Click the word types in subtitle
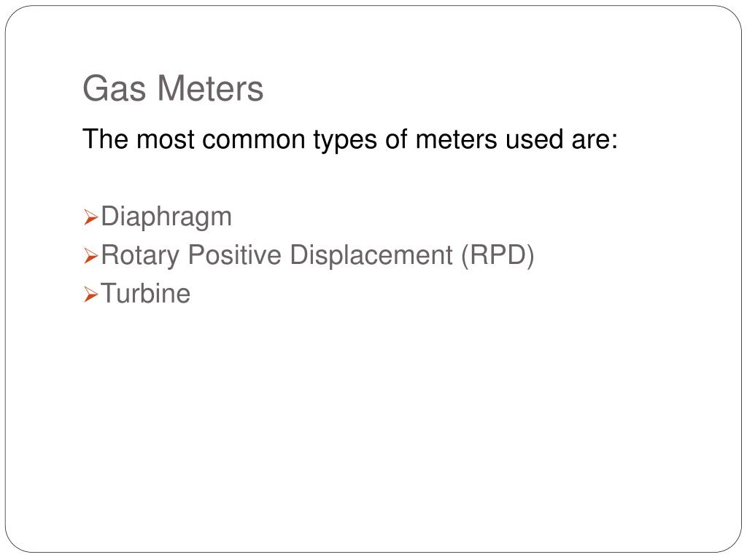 [345, 141]
